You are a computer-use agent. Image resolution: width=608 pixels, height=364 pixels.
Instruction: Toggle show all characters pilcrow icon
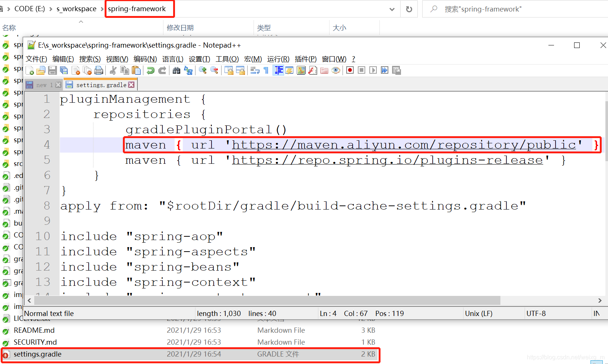pos(266,70)
